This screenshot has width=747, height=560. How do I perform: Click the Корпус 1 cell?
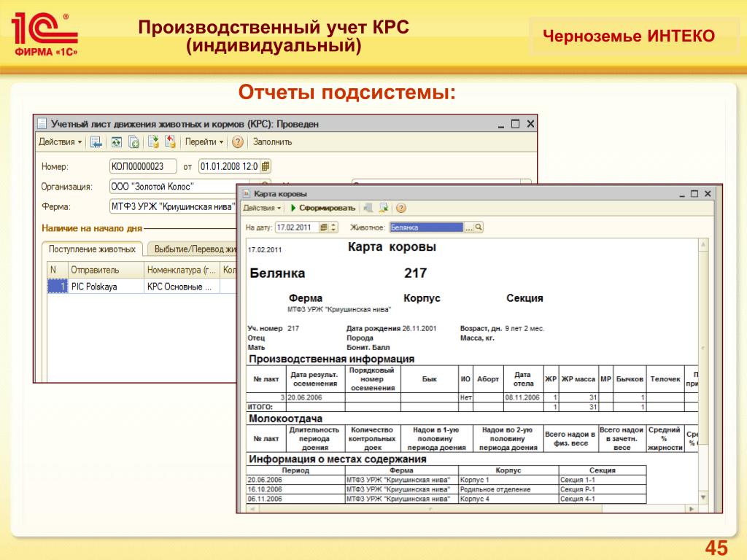[508, 480]
